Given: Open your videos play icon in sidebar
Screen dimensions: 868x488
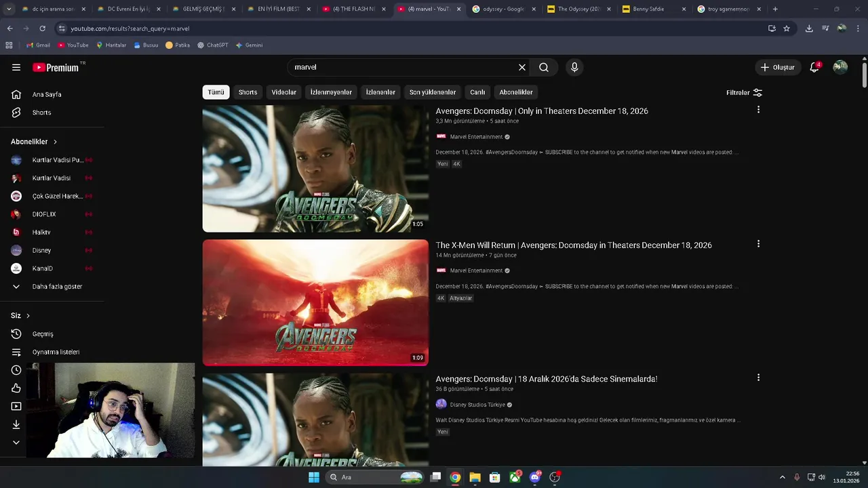Looking at the screenshot, I should pyautogui.click(x=16, y=406).
